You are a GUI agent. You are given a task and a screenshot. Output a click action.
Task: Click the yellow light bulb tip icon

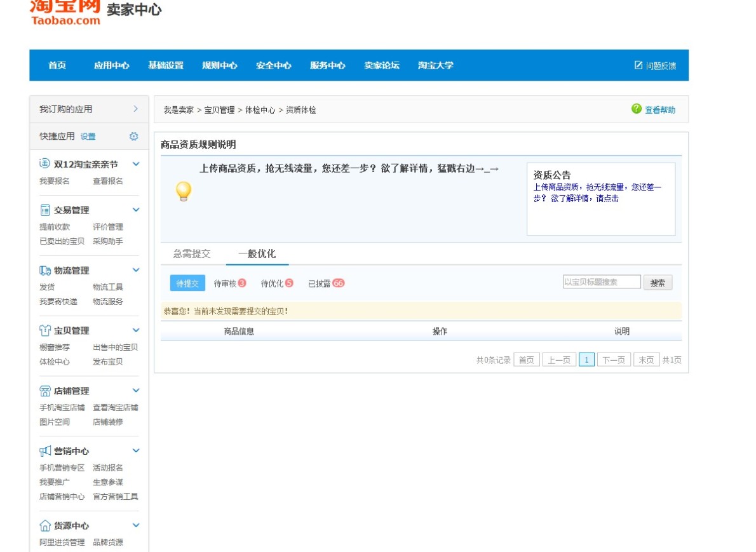183,191
